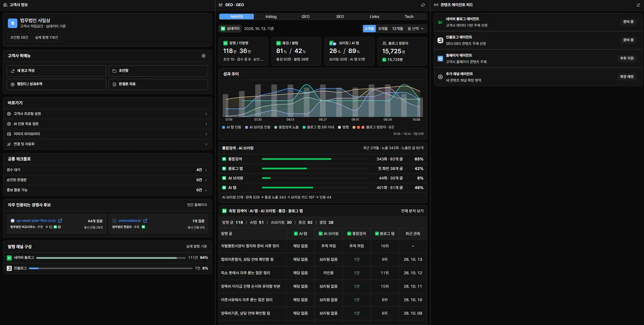The height and width of the screenshot is (325, 644).
Task: Toggle the AI 탭 인용 legend series
Action: pos(231,128)
